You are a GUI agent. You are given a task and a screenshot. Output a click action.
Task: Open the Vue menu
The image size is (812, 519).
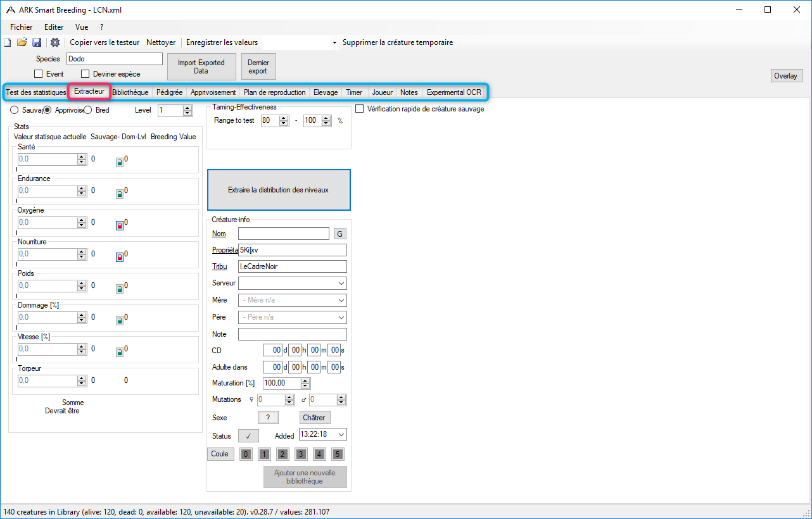point(82,27)
